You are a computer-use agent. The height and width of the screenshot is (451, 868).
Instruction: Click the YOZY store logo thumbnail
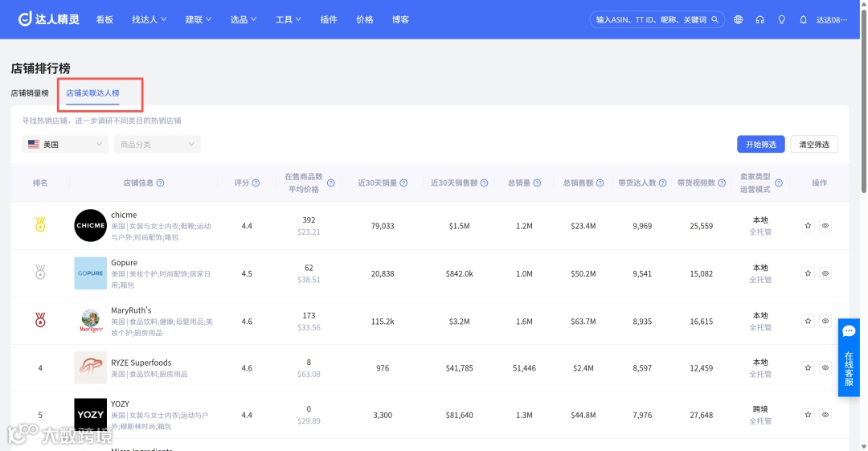point(90,415)
